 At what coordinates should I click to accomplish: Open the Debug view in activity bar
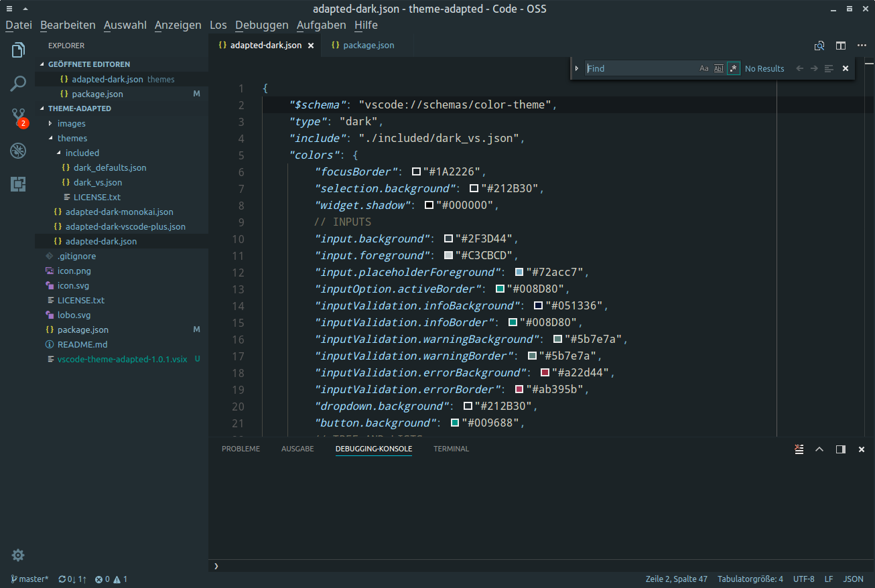tap(18, 151)
